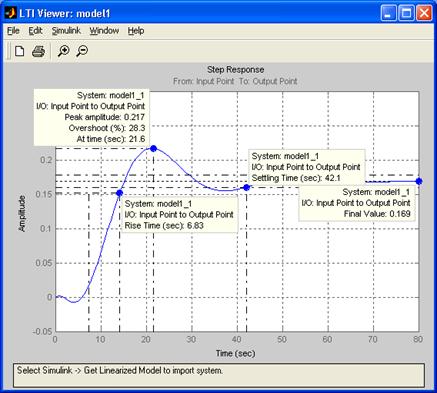Click the Rise Time data tip box

tap(179, 214)
